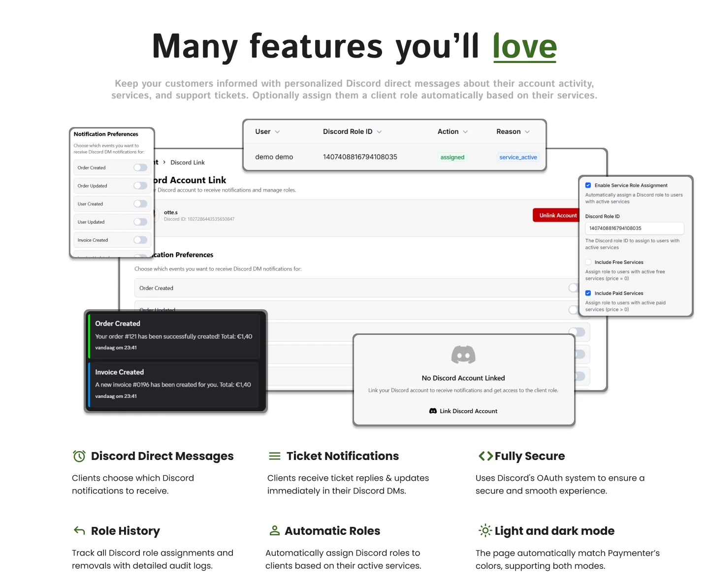This screenshot has width=709, height=588.
Task: Click the green underlined 'love' heading link
Action: point(524,47)
